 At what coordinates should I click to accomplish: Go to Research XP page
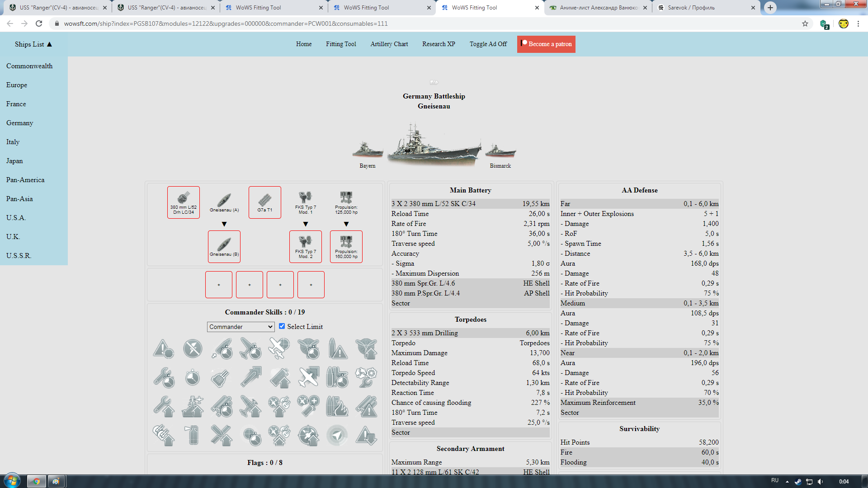point(438,44)
